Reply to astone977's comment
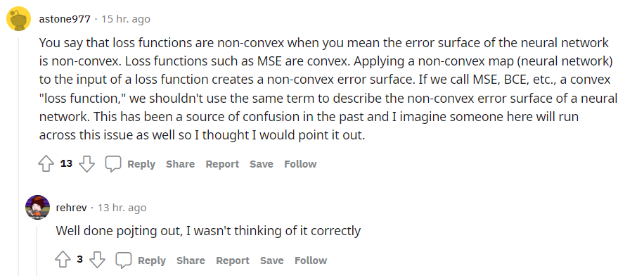Screen dimensions: 644x276 [x=141, y=164]
